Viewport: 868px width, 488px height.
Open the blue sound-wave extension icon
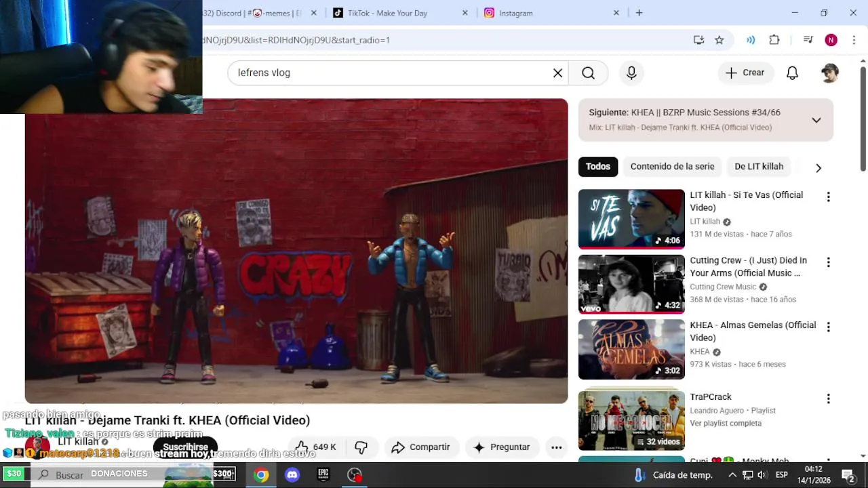(x=751, y=40)
